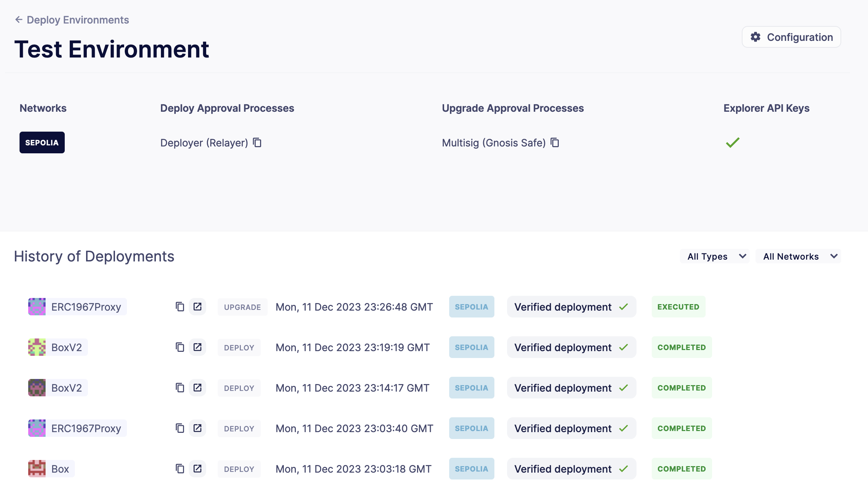Go back via Deploy Environments link

click(78, 20)
